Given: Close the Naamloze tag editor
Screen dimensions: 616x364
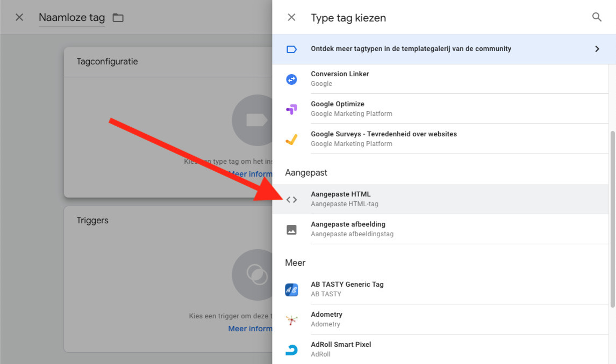Looking at the screenshot, I should click(19, 17).
